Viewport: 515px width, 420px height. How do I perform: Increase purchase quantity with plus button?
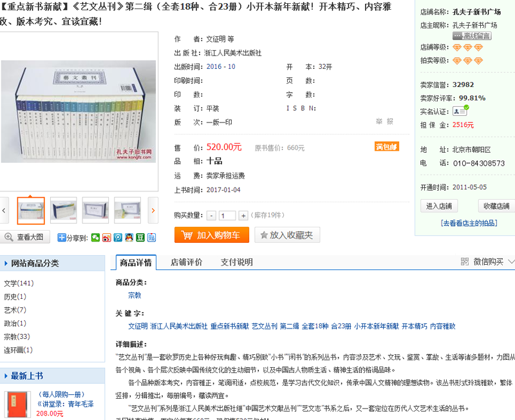click(x=243, y=216)
